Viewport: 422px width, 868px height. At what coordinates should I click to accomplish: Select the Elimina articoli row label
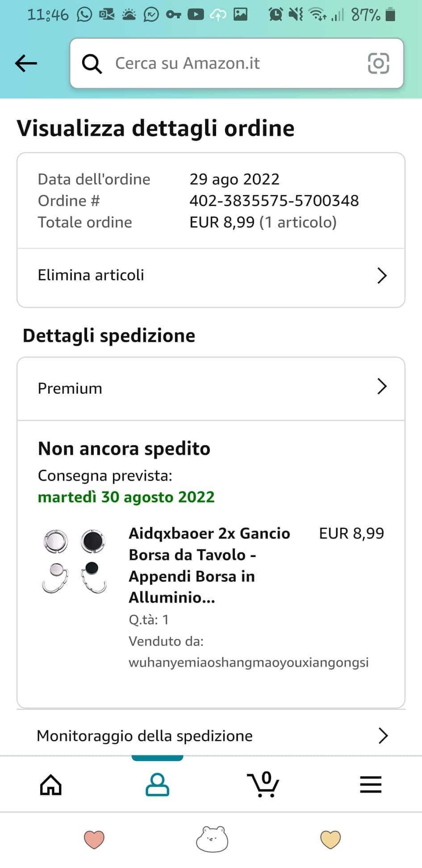click(91, 275)
